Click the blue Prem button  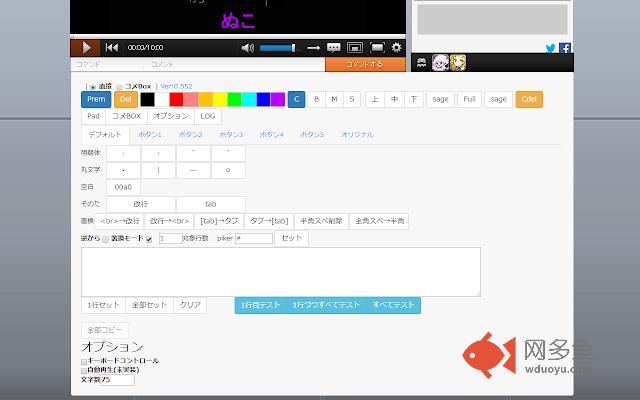tap(96, 99)
